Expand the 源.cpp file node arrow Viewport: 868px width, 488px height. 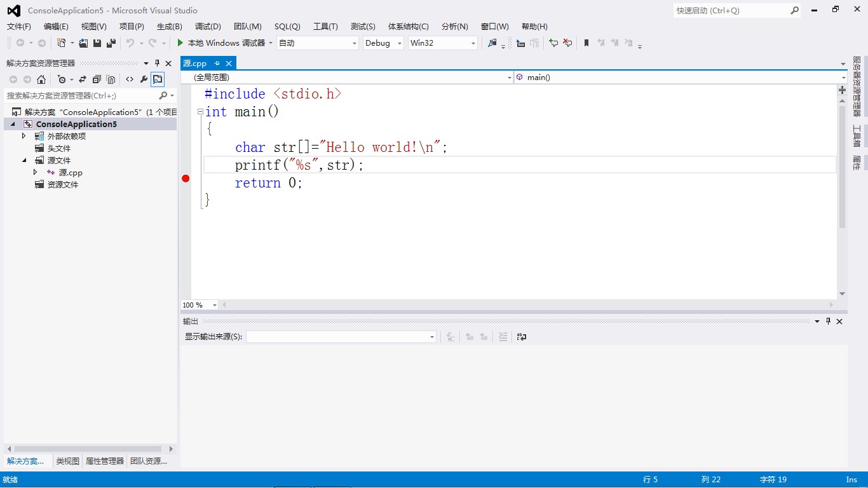tap(36, 172)
